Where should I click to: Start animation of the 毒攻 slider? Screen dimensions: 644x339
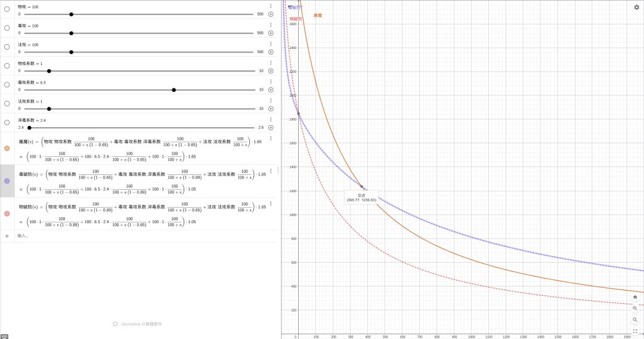click(x=271, y=33)
